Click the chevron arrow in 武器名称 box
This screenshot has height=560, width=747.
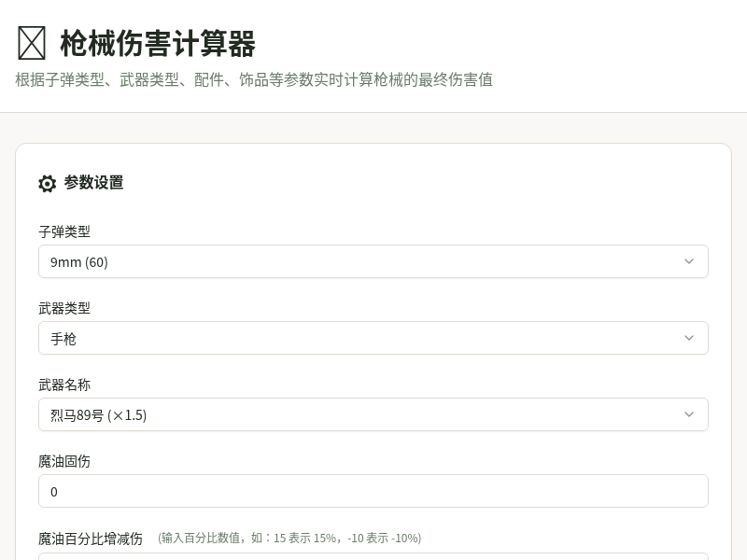pyautogui.click(x=689, y=414)
